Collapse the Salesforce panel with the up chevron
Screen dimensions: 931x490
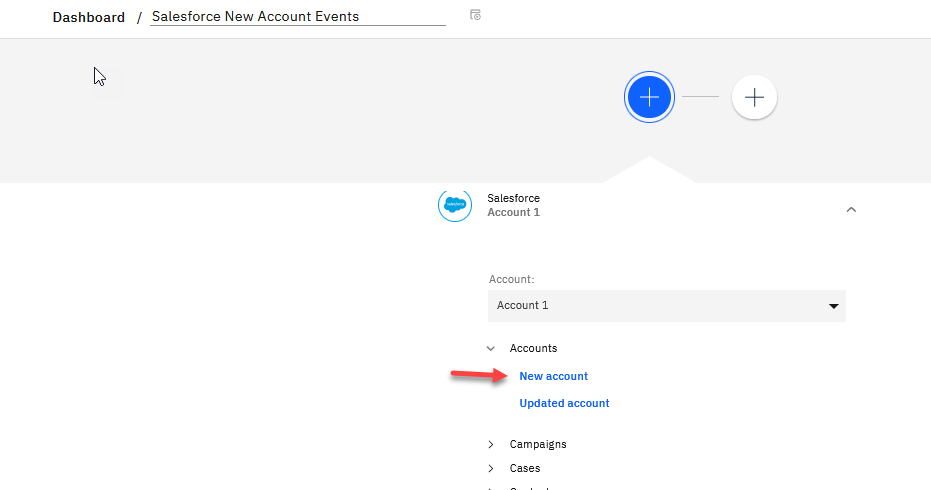point(851,209)
